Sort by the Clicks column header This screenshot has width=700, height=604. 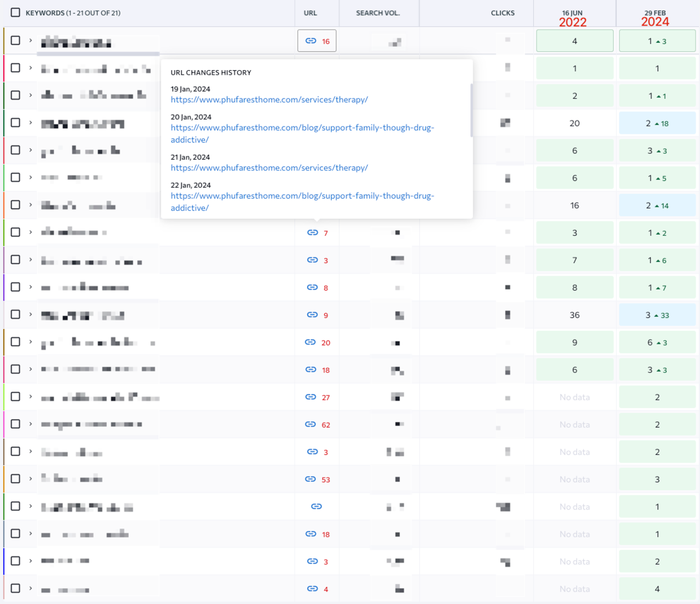502,13
